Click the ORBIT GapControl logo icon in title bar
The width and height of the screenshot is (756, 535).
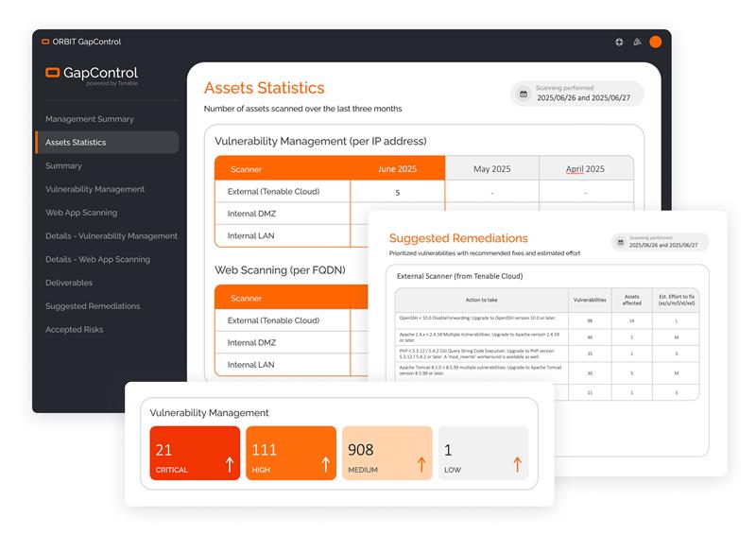(45, 42)
